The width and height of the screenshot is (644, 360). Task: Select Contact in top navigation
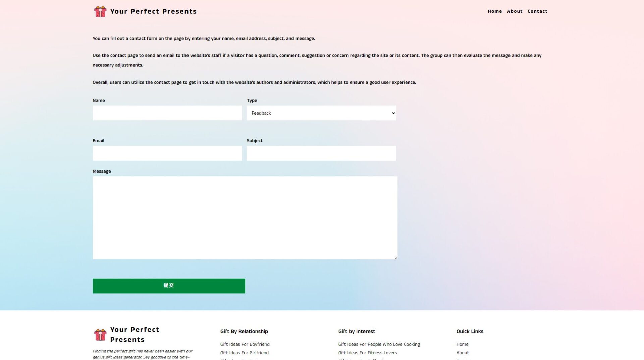click(537, 11)
